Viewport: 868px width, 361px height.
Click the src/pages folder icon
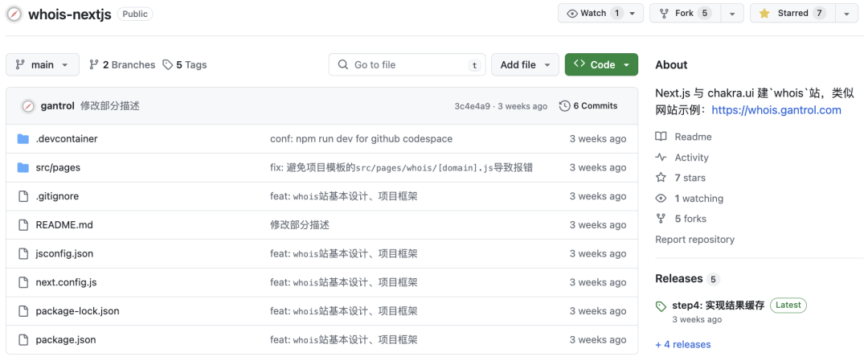(x=23, y=168)
